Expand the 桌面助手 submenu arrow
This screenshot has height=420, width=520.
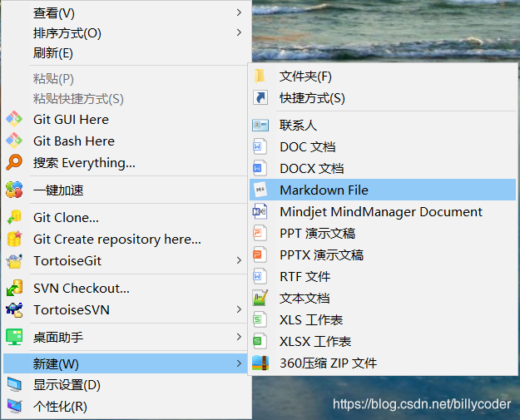tap(239, 337)
